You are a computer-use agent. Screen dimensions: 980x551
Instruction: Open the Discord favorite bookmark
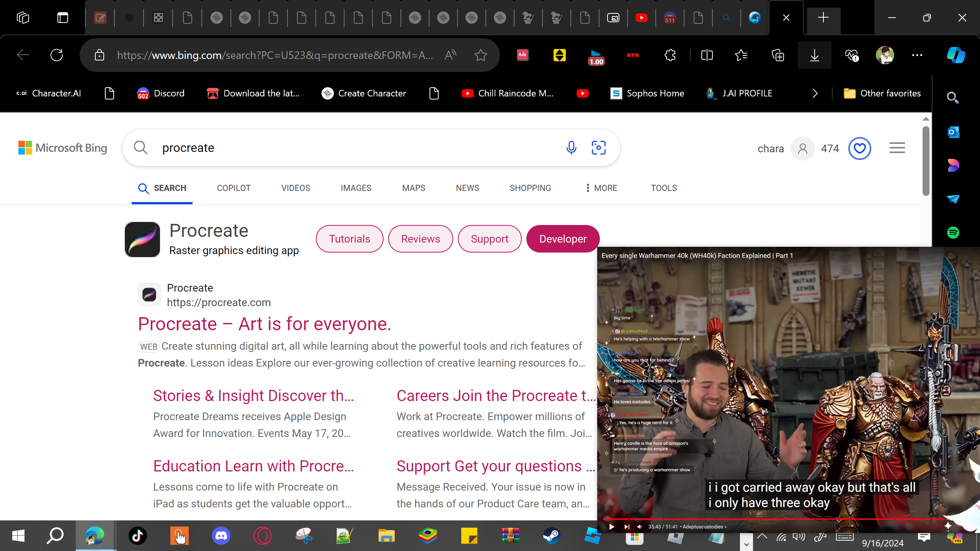click(161, 93)
